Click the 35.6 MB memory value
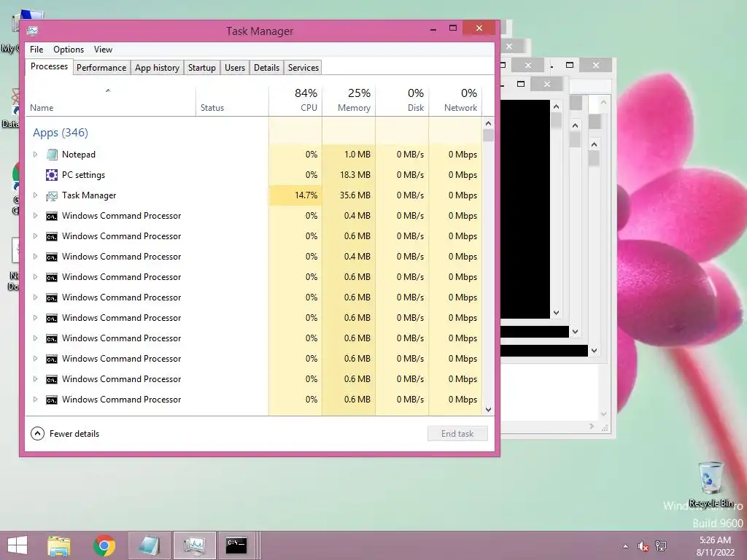This screenshot has width=747, height=560. coord(355,195)
